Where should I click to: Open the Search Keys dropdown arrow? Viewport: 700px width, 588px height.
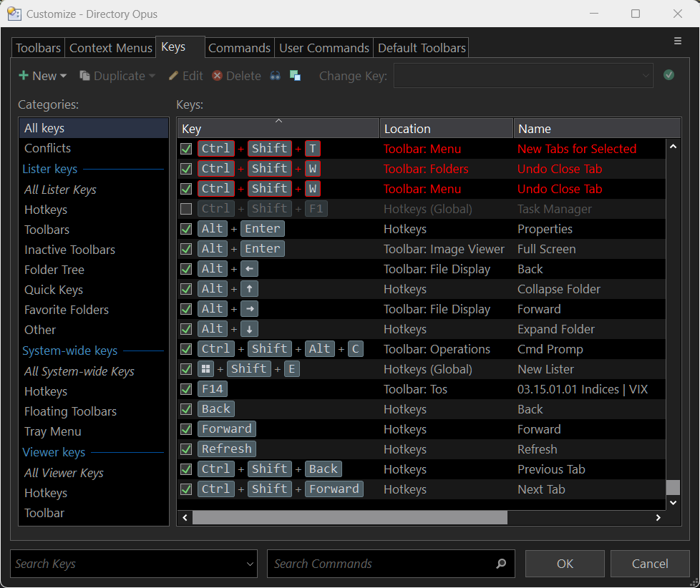click(249, 564)
